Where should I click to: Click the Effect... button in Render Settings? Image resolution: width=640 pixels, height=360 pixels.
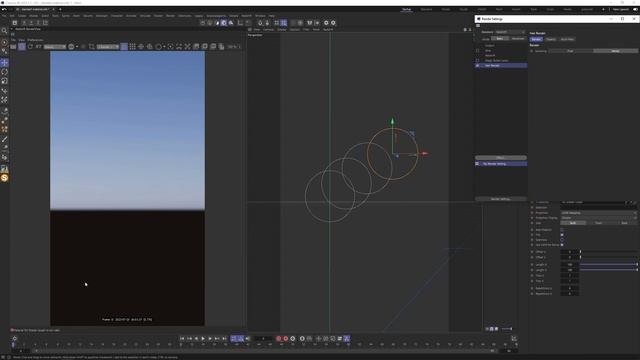[x=500, y=158]
